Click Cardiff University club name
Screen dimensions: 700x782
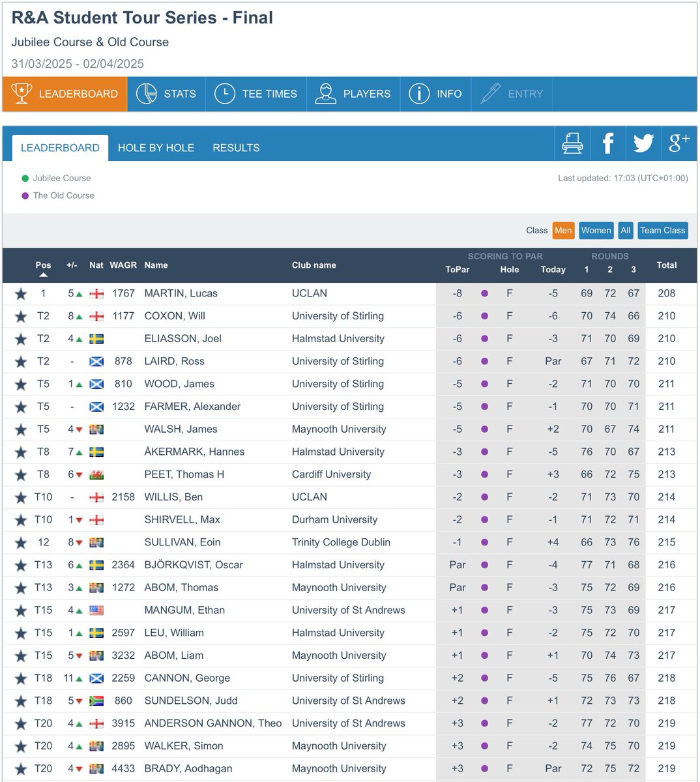pyautogui.click(x=331, y=474)
